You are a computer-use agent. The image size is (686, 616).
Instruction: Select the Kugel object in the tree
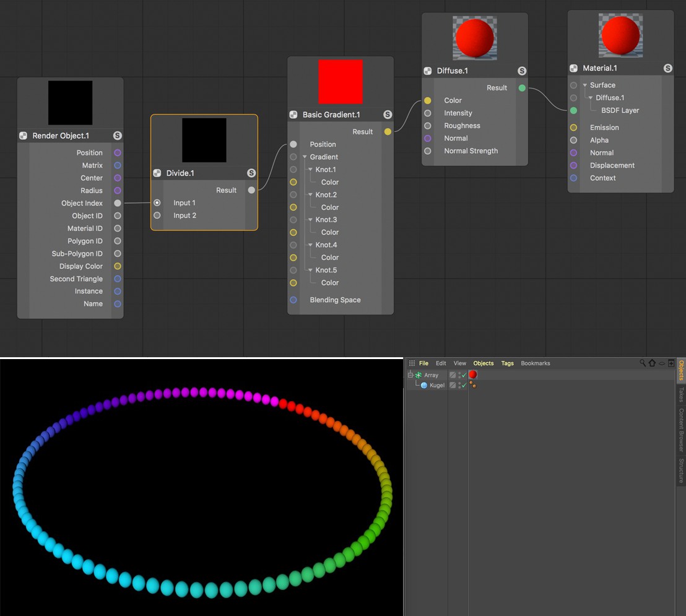tap(436, 385)
